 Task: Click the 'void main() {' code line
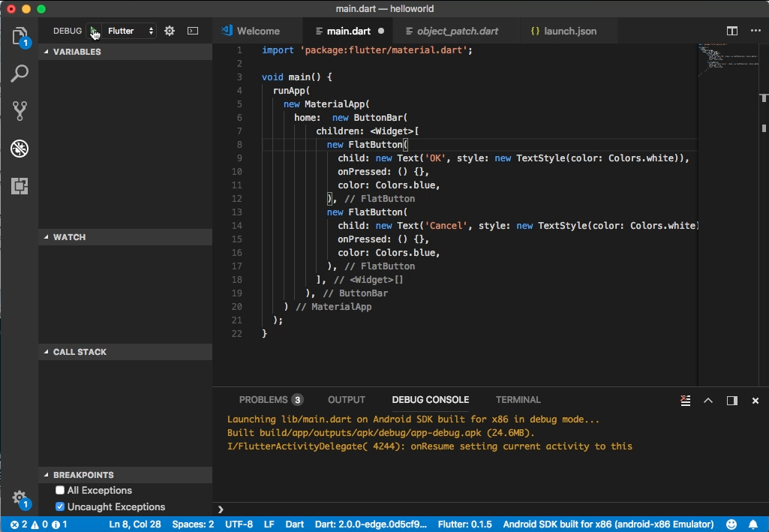click(x=296, y=77)
